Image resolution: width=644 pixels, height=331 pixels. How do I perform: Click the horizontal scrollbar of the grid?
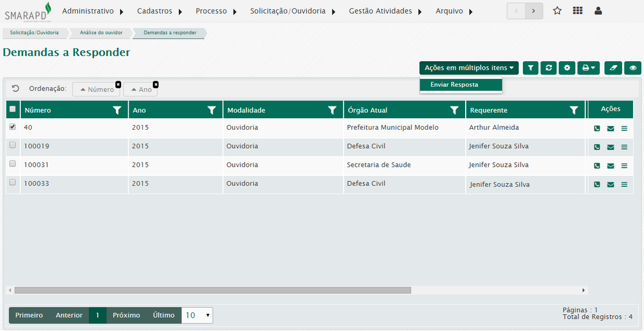point(212,290)
